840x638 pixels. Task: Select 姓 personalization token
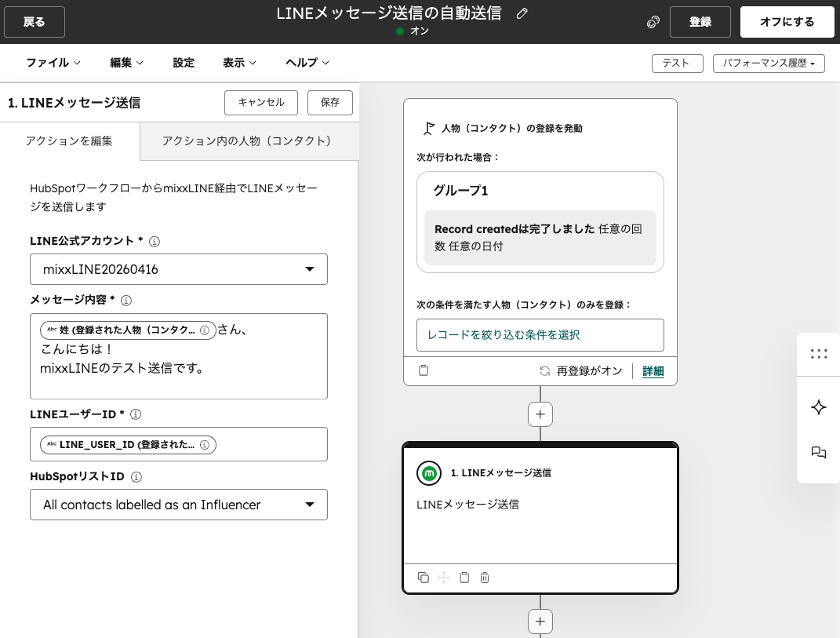[128, 330]
